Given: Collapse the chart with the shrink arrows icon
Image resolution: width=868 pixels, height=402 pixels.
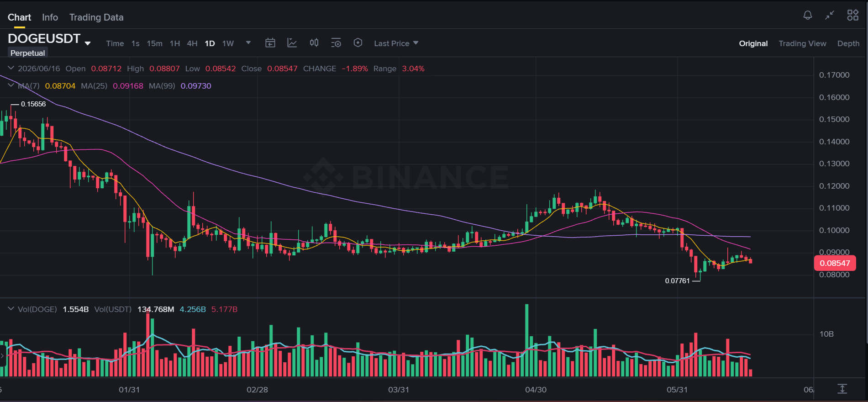Looking at the screenshot, I should coord(830,15).
